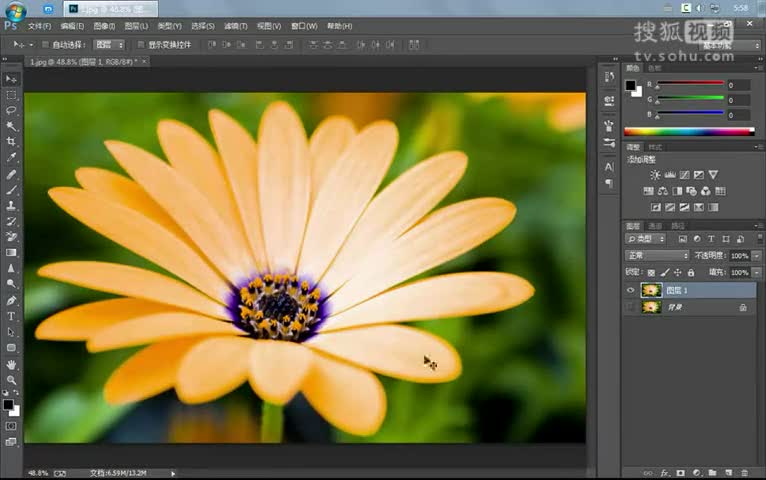
Task: Enable show transform controls checkbox
Action: [x=141, y=45]
